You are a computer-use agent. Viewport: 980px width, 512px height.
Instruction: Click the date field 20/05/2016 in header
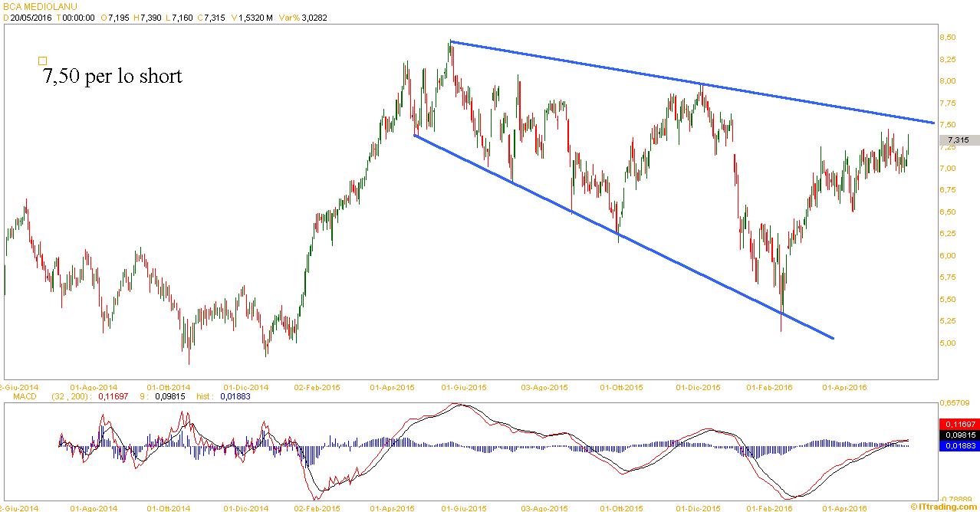tap(31, 17)
